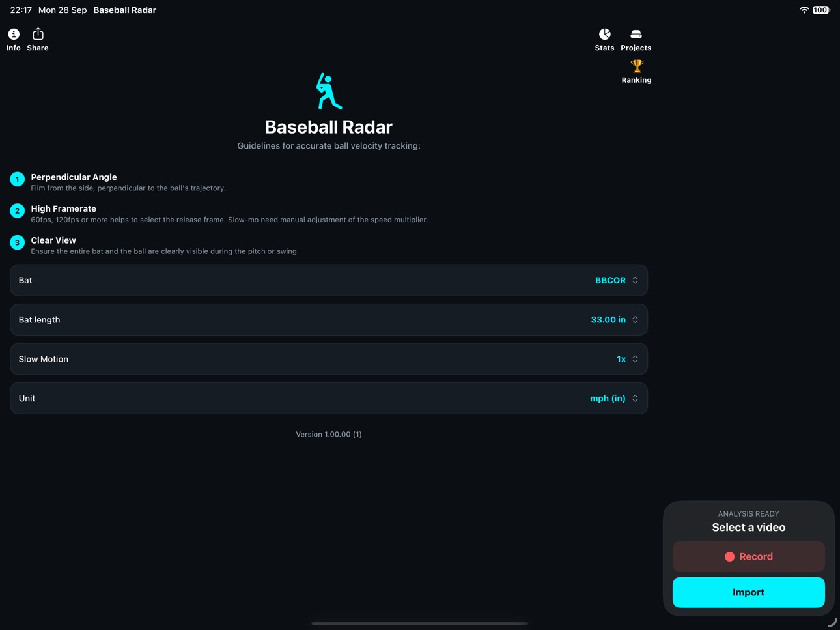Tap the home indicator bar
Screen dimensions: 840x630
click(x=420, y=623)
